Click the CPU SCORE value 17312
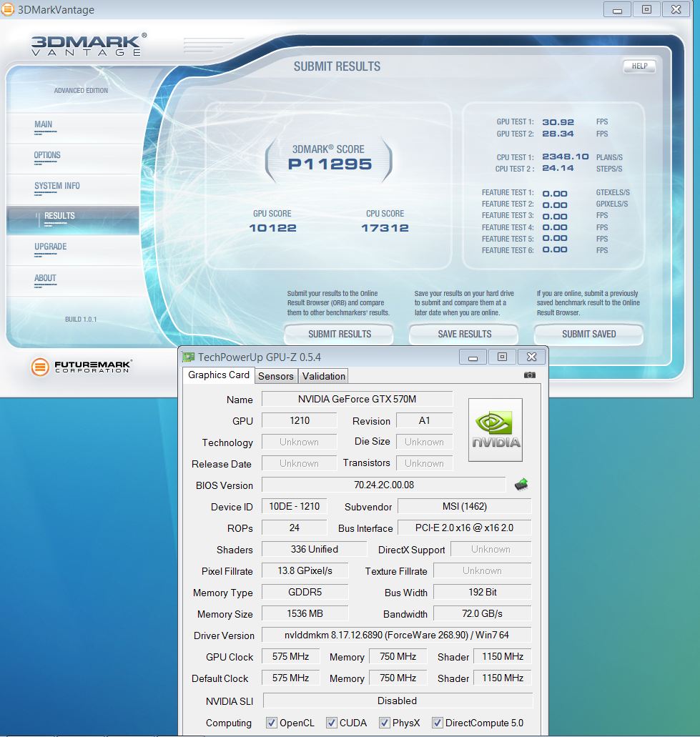 [x=385, y=228]
